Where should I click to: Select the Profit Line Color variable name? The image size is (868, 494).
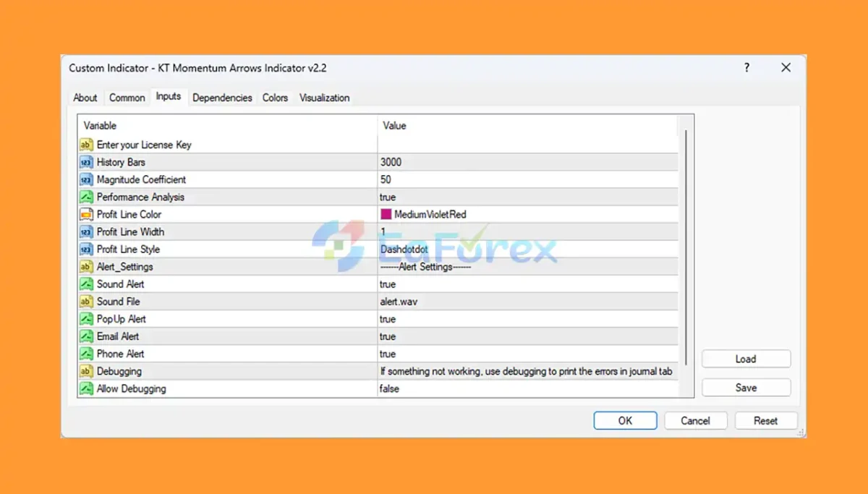[x=129, y=214]
